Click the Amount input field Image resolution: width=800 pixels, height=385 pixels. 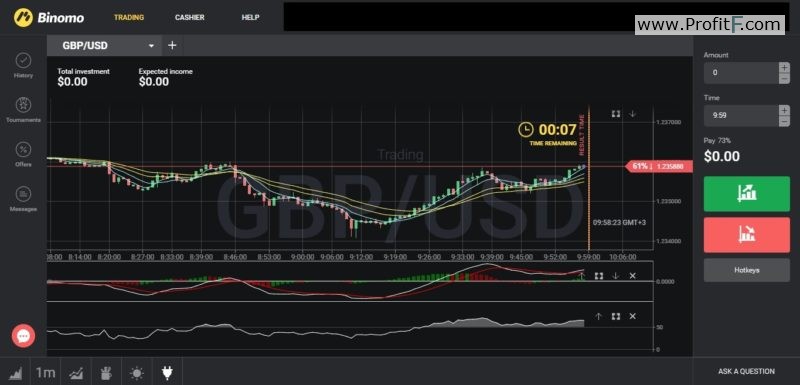click(x=741, y=73)
